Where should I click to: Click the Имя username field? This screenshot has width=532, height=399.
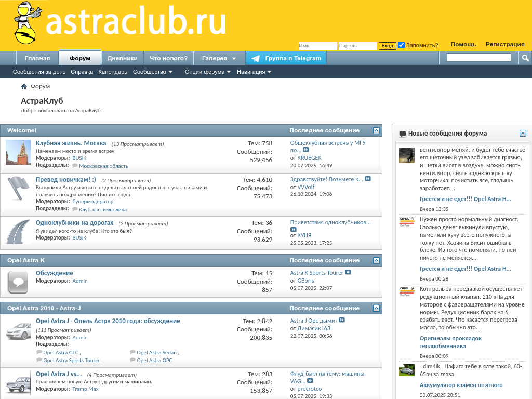[x=317, y=46]
